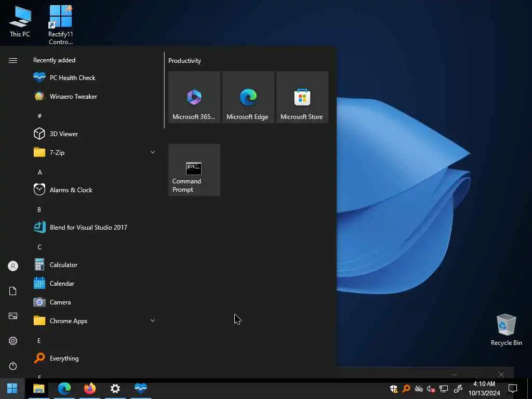Click the muted speaker volume tray icon
Screen dimensions: 532x399
[x=431, y=389]
